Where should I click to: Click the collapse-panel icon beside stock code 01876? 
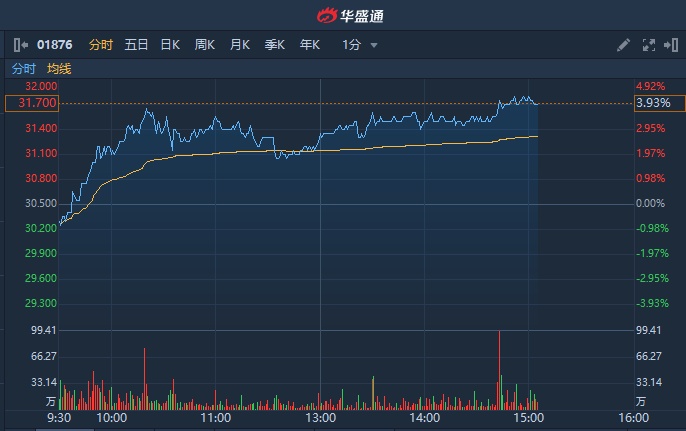pyautogui.click(x=21, y=45)
